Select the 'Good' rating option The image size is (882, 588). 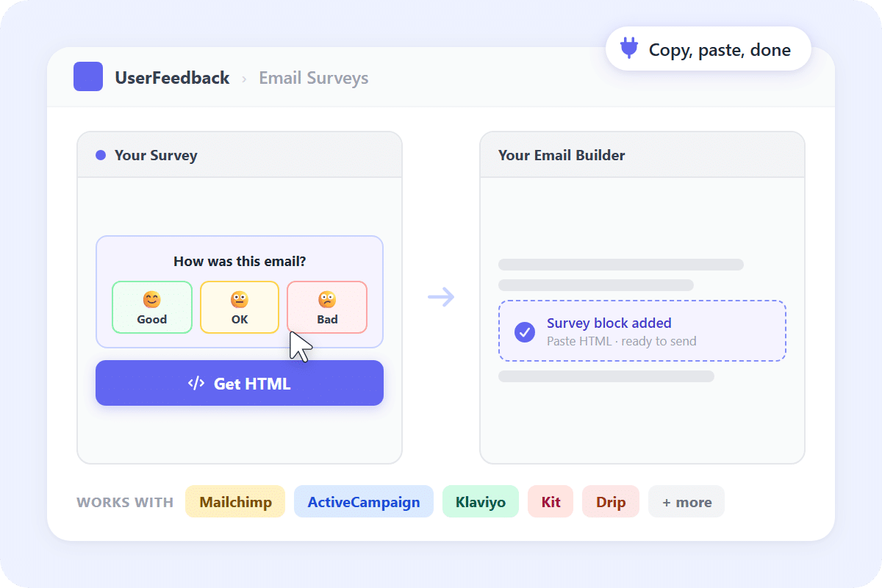(152, 307)
